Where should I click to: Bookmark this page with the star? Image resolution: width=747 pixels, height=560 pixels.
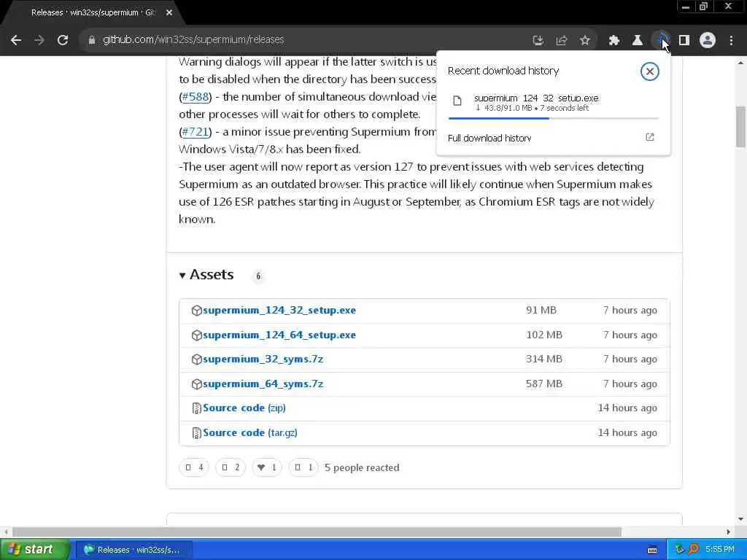coord(585,41)
